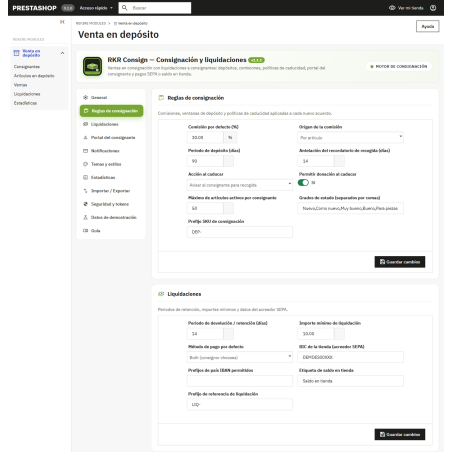Open the Notificaciones tab
This screenshot has width=452, height=452.
coord(111,151)
